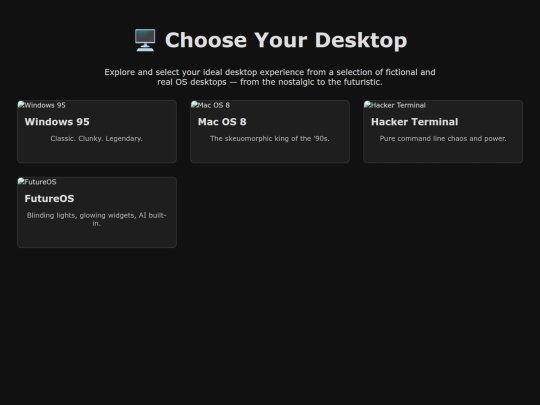Click the Hacker Terminal broken image thumbnail
Viewport: 540px width, 405px height.
pyautogui.click(x=395, y=105)
